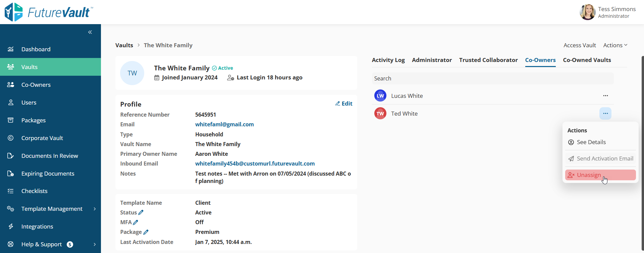Close Ted White's three-dot options menu
644x253 pixels.
point(605,114)
